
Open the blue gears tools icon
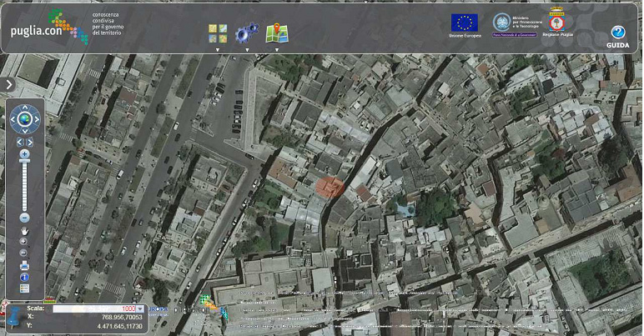[x=247, y=33]
